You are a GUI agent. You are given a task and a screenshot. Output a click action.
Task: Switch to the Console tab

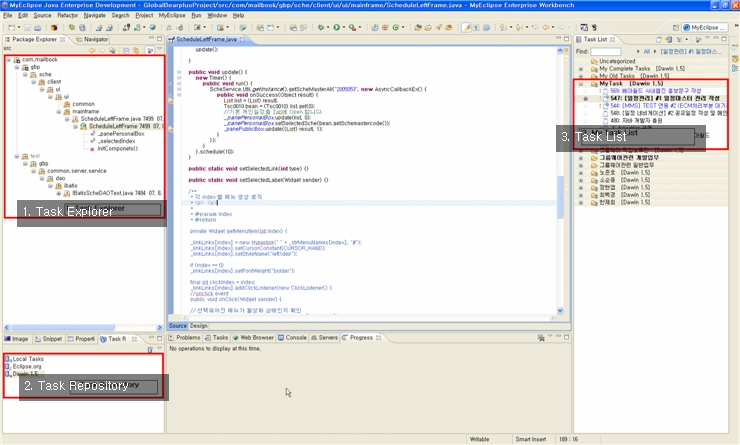click(x=292, y=337)
